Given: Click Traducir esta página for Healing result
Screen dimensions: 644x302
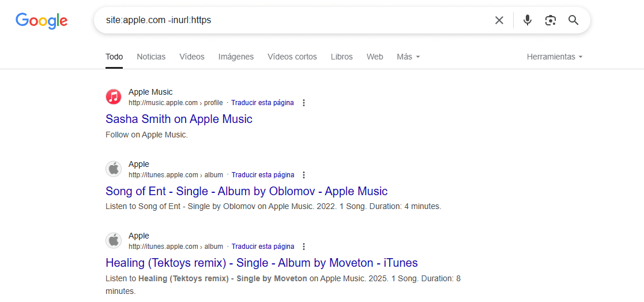Looking at the screenshot, I should [263, 247].
